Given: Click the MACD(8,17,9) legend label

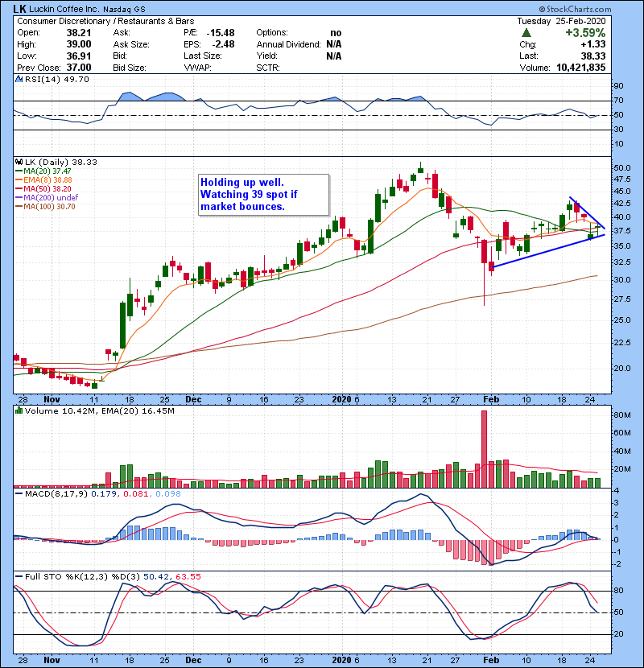Looking at the screenshot, I should (56, 494).
